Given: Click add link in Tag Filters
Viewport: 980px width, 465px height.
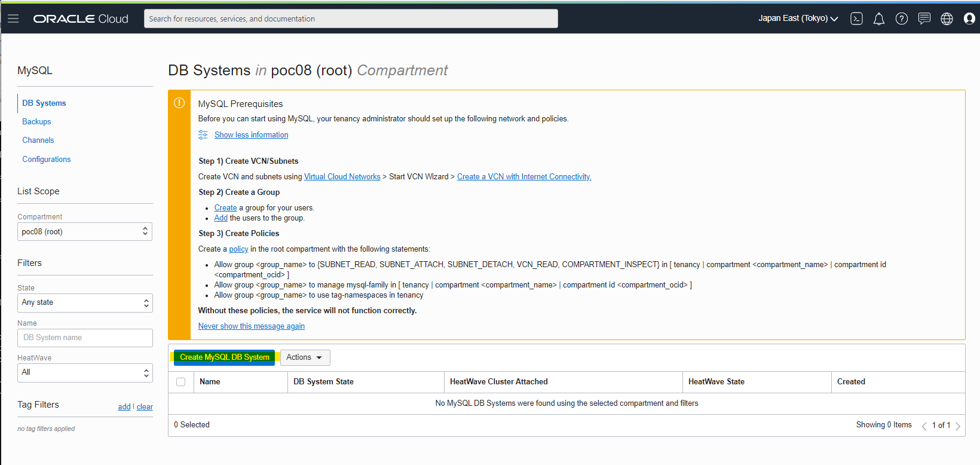Looking at the screenshot, I should 124,407.
